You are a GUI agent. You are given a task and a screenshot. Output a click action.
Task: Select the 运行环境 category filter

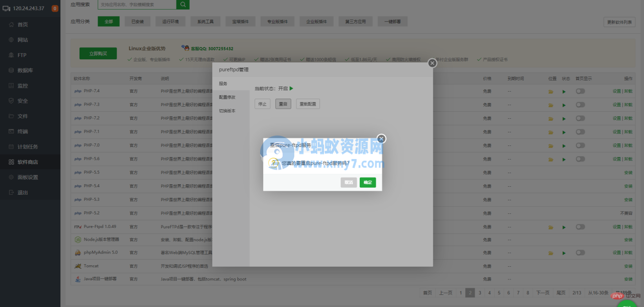tap(171, 22)
